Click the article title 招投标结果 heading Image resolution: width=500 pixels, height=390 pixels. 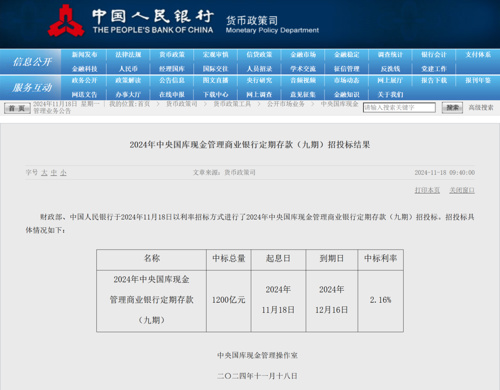[x=250, y=145]
